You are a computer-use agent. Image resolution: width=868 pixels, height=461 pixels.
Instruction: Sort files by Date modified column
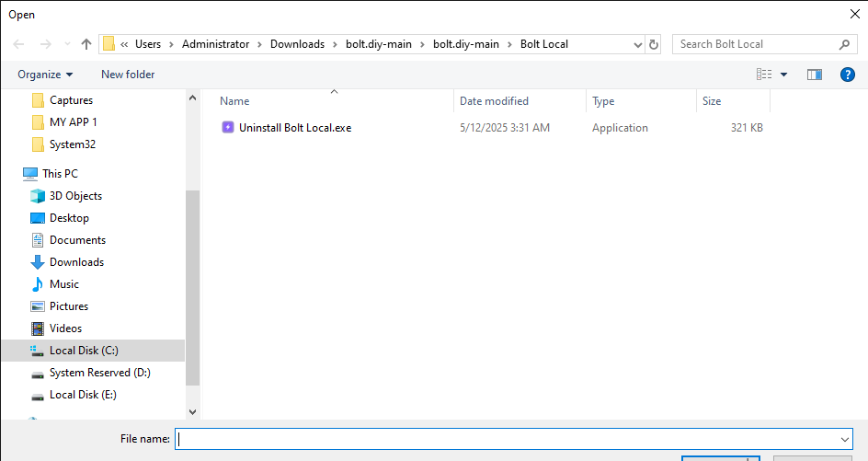(x=494, y=101)
